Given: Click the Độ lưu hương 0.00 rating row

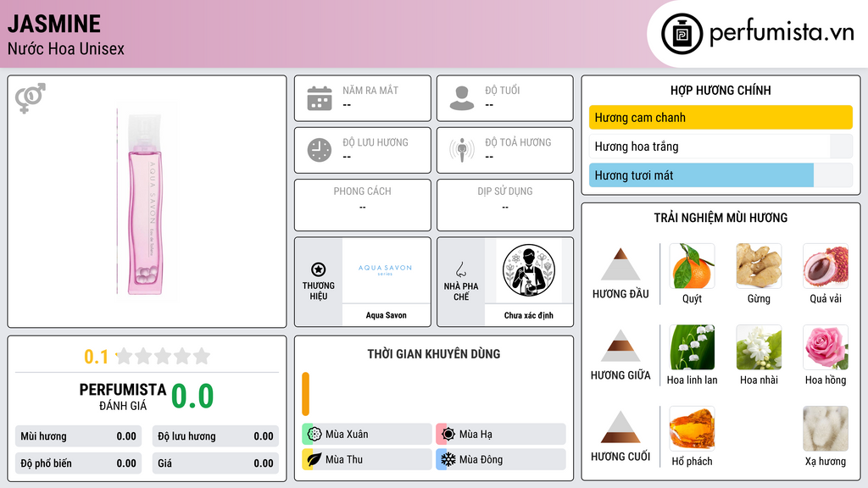Looking at the screenshot, I should [215, 436].
